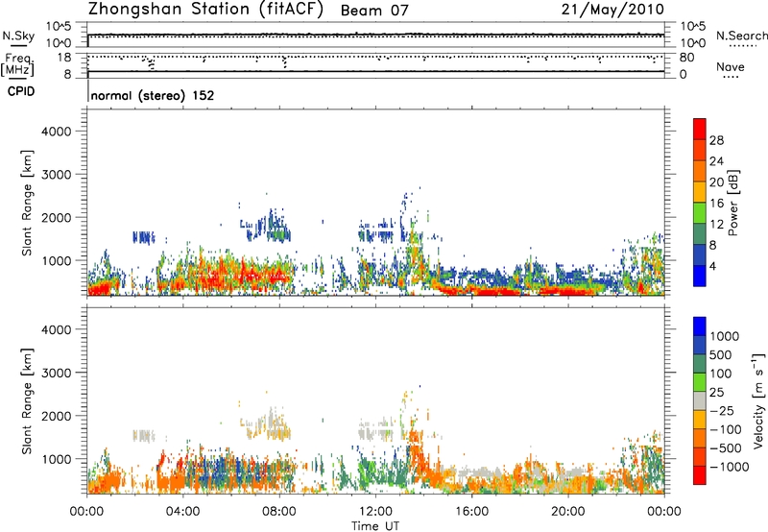The image size is (768, 532).
Task: Click the 25 label on velocity colorbar
Action: click(716, 392)
